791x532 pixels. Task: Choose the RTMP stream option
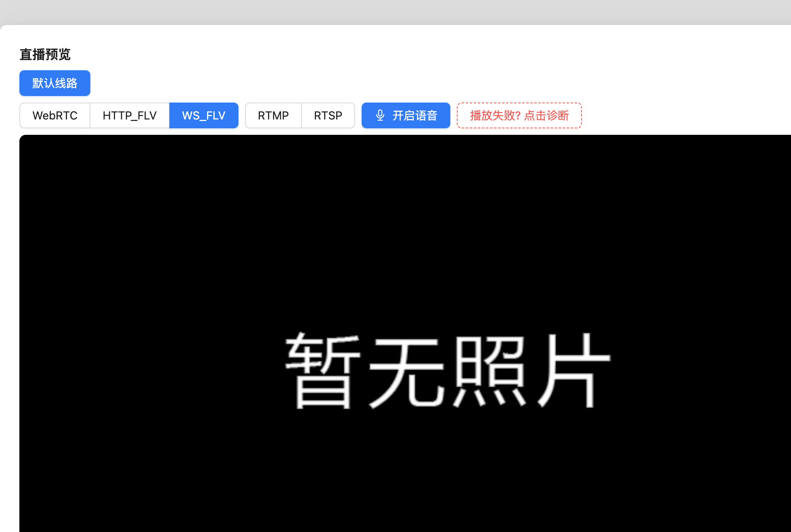point(273,115)
